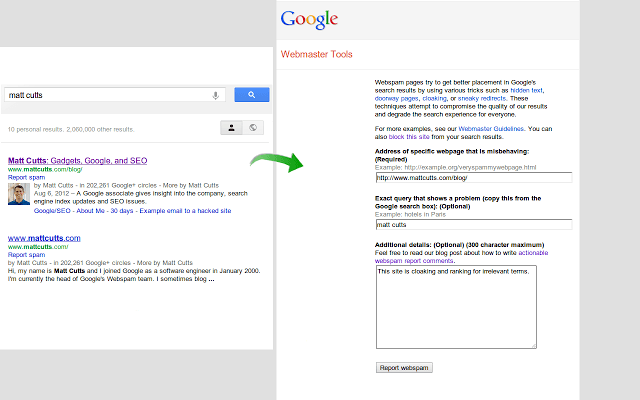Click '10 personal results' count text
The image size is (640, 400).
[x=36, y=129]
